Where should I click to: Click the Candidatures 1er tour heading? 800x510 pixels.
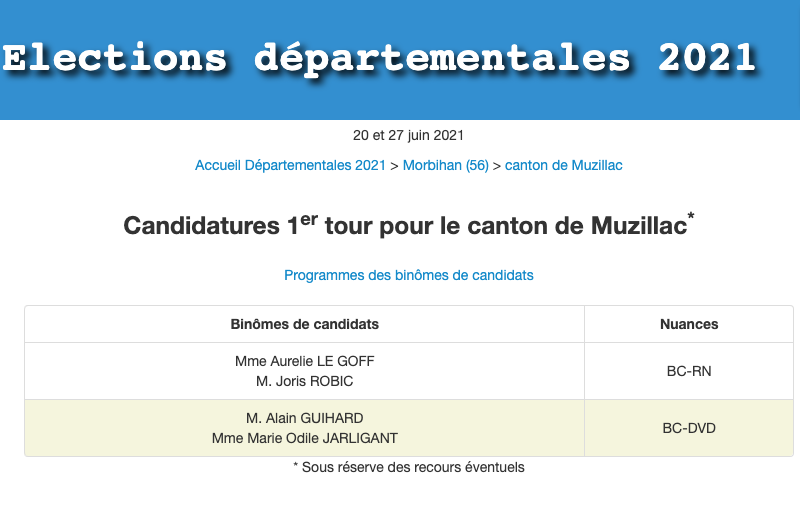click(x=405, y=225)
